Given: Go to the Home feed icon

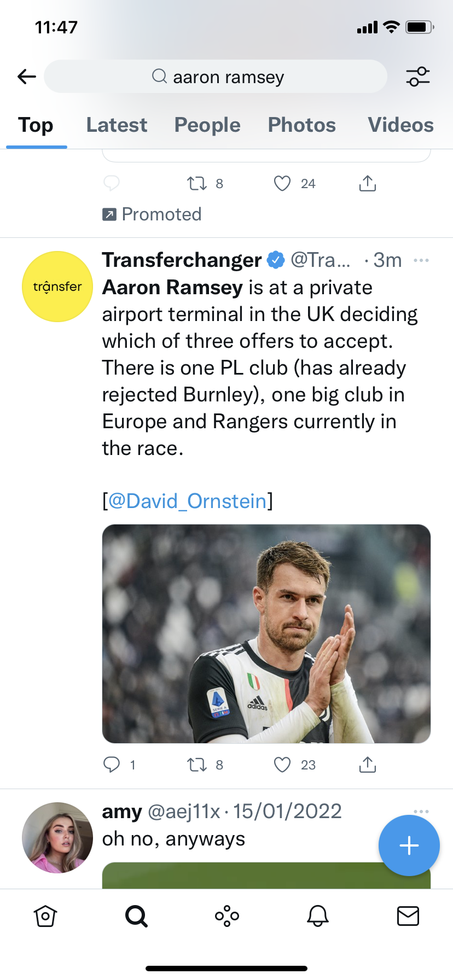Looking at the screenshot, I should click(x=45, y=915).
